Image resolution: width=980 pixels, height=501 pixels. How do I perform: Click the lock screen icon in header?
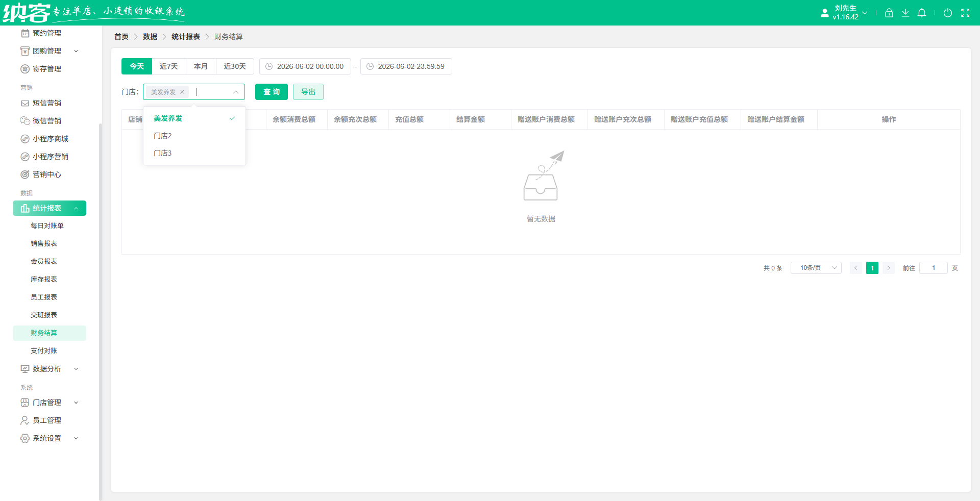click(889, 13)
